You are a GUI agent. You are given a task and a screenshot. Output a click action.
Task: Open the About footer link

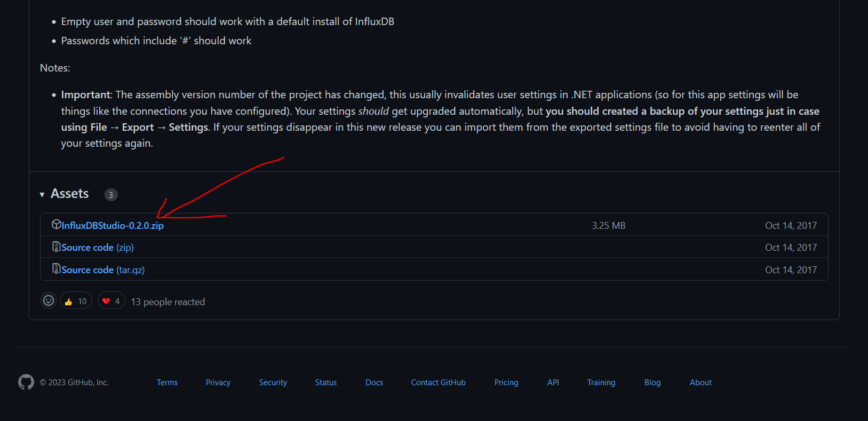click(x=700, y=383)
